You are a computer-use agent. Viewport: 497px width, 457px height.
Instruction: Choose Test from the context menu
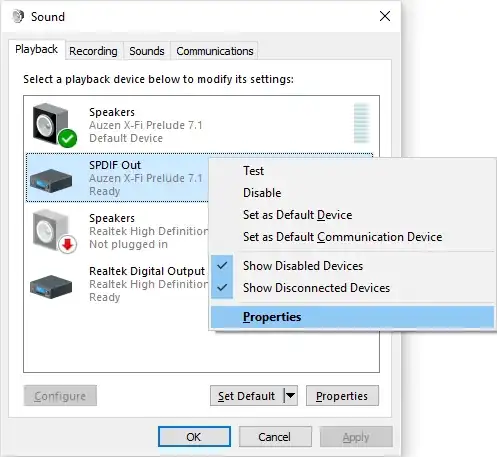pyautogui.click(x=353, y=171)
